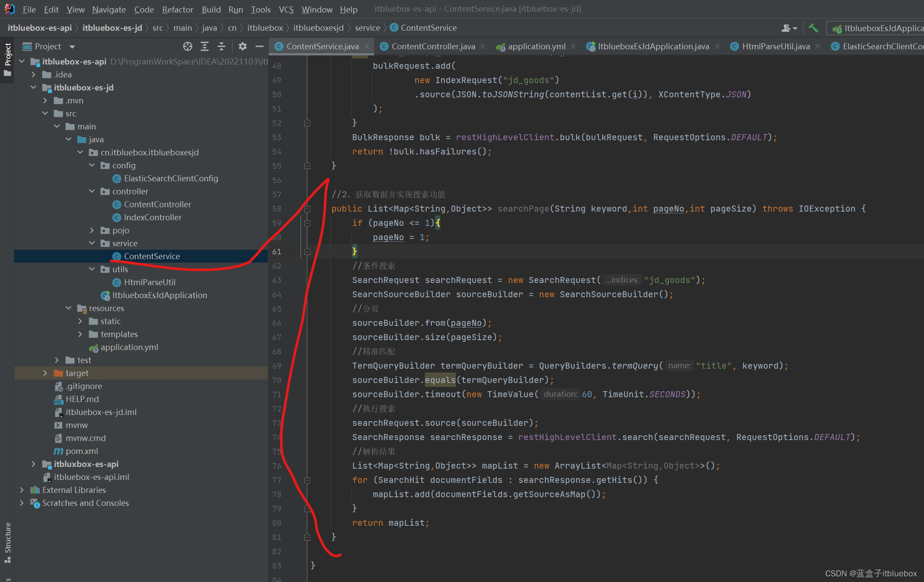
Task: Select HELP.md file in tree
Action: (x=82, y=399)
